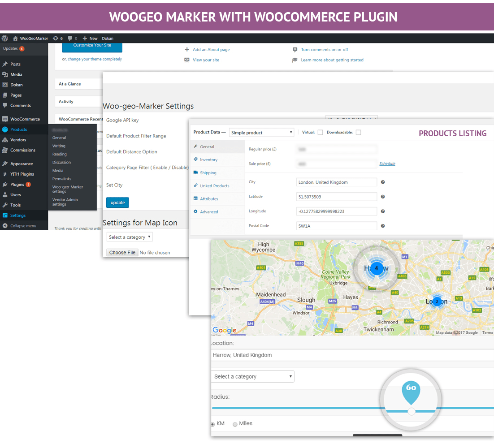The width and height of the screenshot is (494, 448).
Task: Click Add an About page link
Action: [211, 50]
